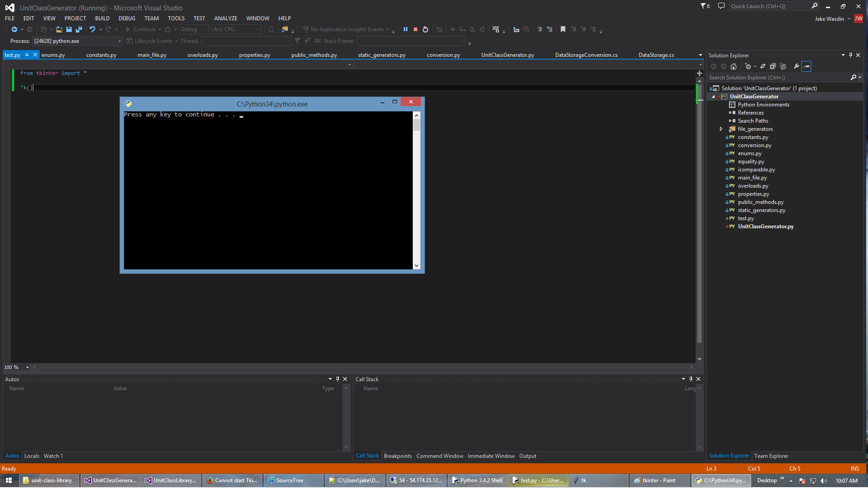Adjust the editor zoom level control

(x=16, y=367)
